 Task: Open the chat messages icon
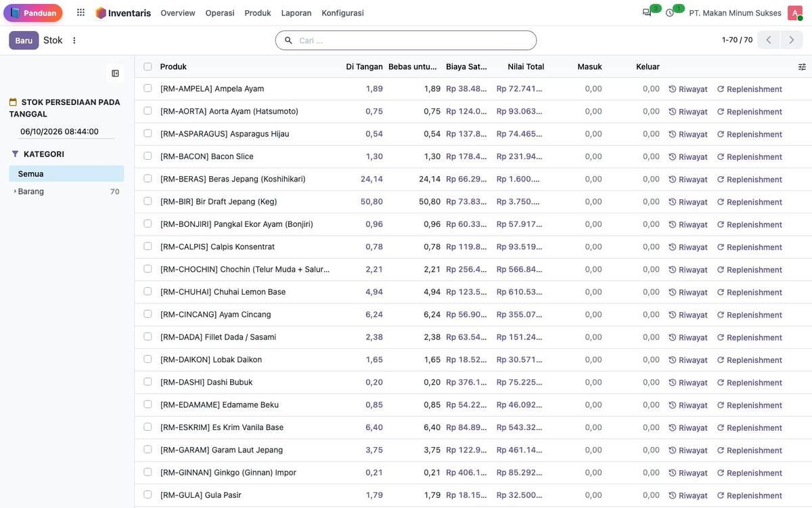(647, 13)
